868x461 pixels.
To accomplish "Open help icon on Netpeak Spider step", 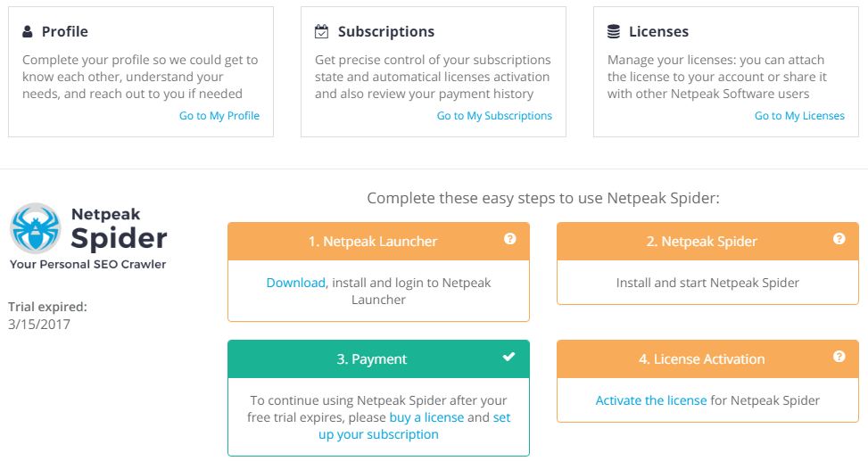I will click(x=839, y=238).
